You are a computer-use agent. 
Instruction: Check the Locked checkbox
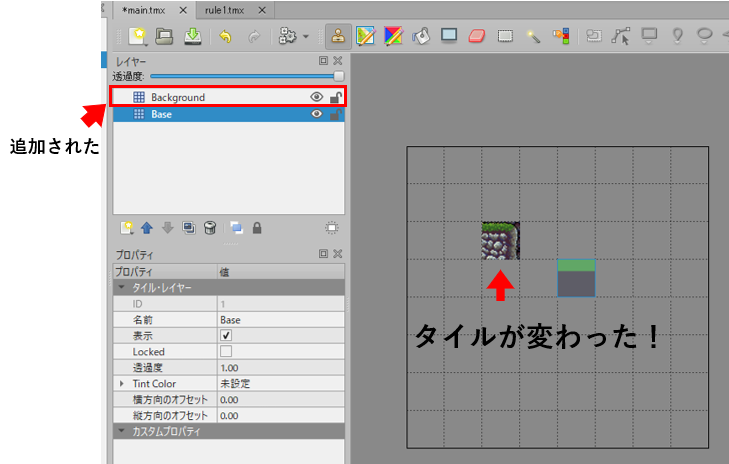click(226, 351)
